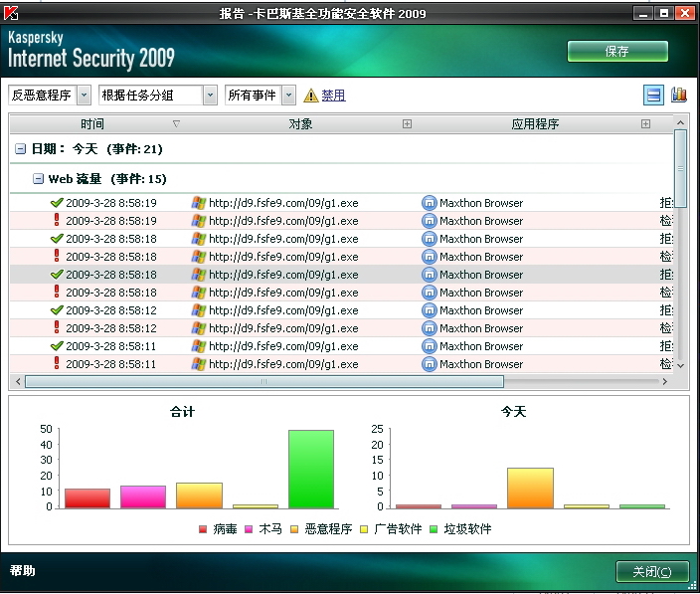
Task: Click the 对象 column header
Action: point(300,123)
